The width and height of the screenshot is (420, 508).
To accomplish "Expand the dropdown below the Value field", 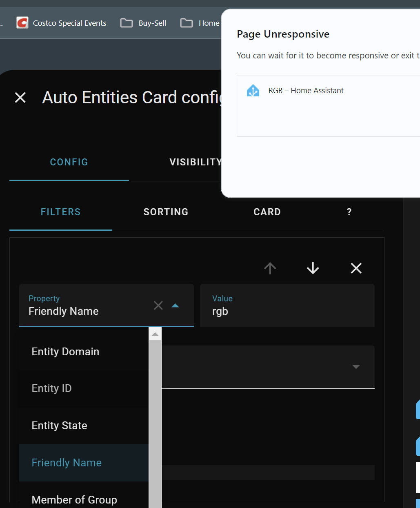I will (x=356, y=367).
